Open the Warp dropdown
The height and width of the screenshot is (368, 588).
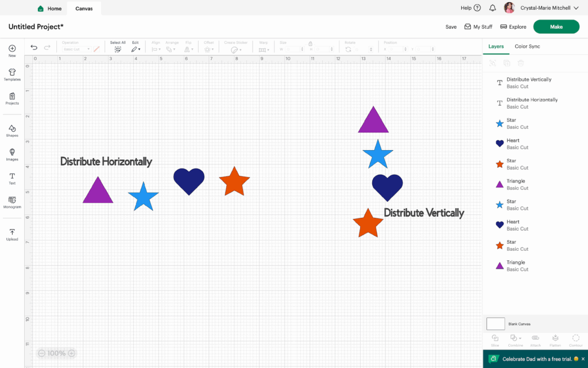264,49
